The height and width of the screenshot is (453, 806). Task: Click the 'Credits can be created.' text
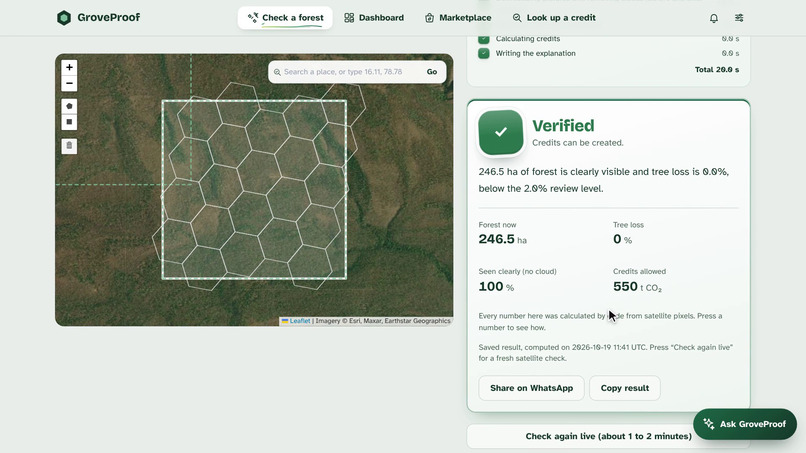pyautogui.click(x=577, y=143)
